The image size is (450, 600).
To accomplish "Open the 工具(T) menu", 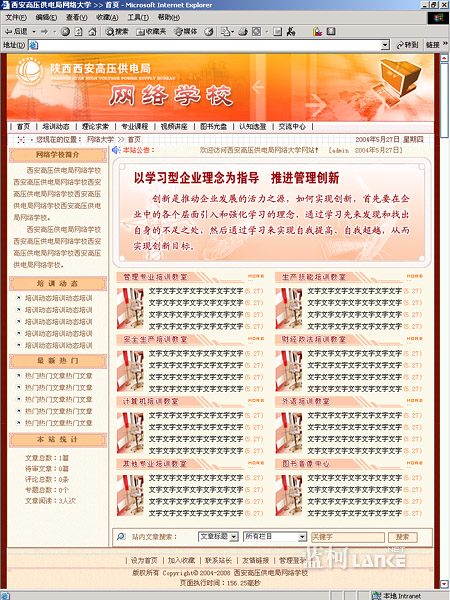I will coord(138,18).
